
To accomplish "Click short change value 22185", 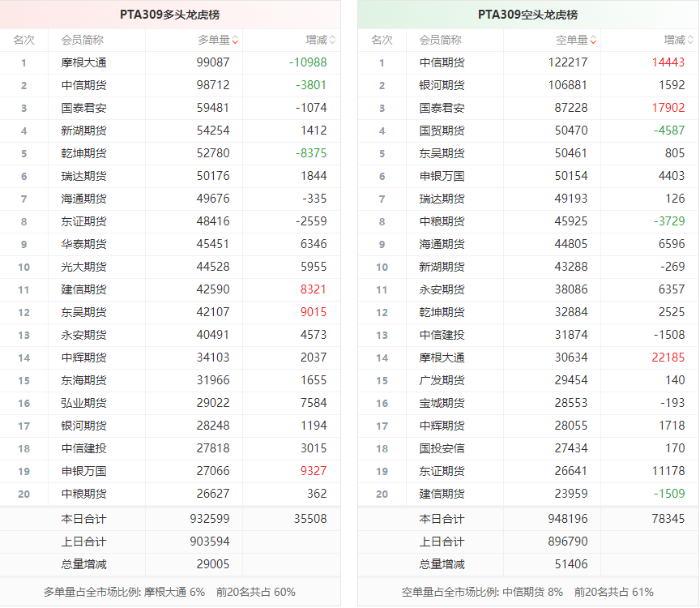I will pos(668,358).
